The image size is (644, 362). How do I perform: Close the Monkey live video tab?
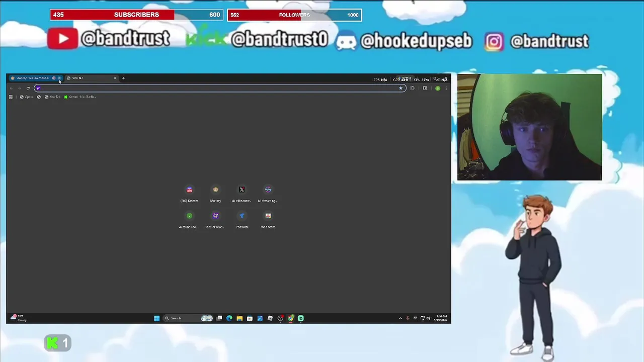pos(59,78)
